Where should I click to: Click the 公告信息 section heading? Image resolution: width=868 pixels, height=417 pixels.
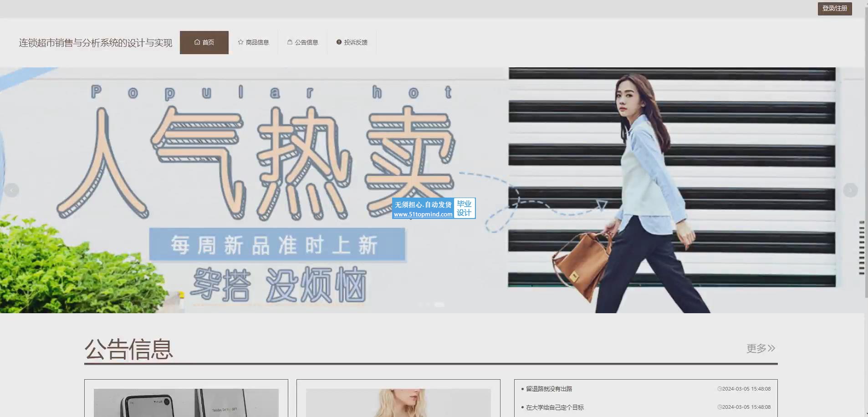coord(129,349)
